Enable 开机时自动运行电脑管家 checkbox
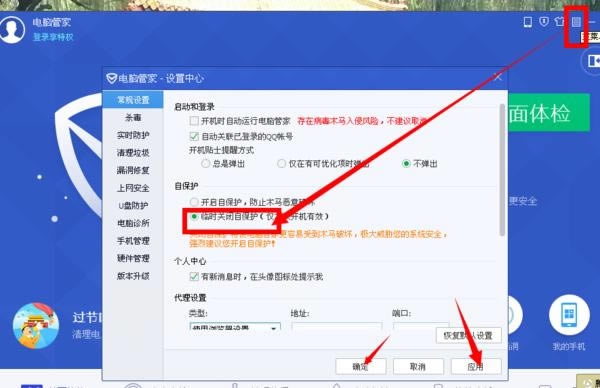The height and width of the screenshot is (388, 600). (194, 121)
